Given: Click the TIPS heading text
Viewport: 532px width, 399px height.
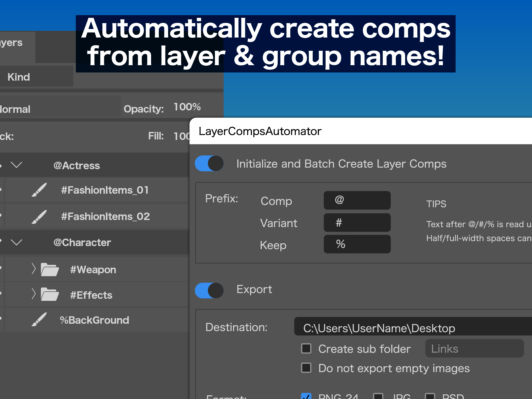Looking at the screenshot, I should click(x=436, y=204).
